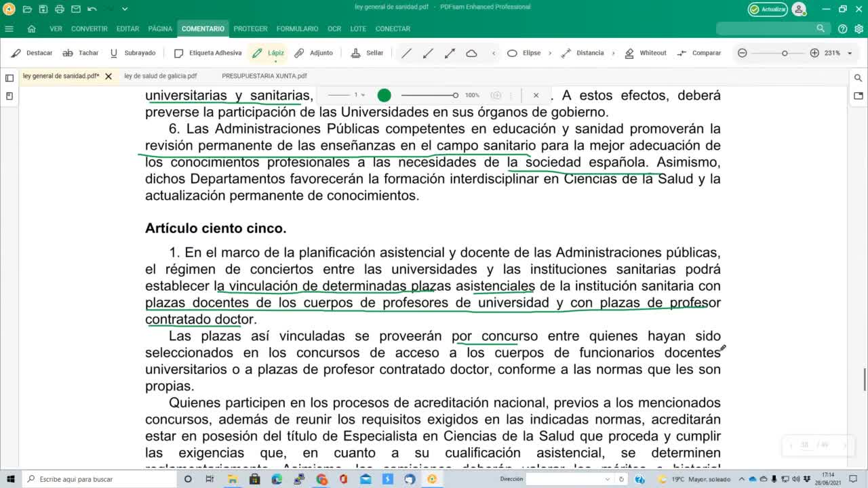Toggle the left sidebar panel icon
This screenshot has width=868, height=488.
[9, 79]
